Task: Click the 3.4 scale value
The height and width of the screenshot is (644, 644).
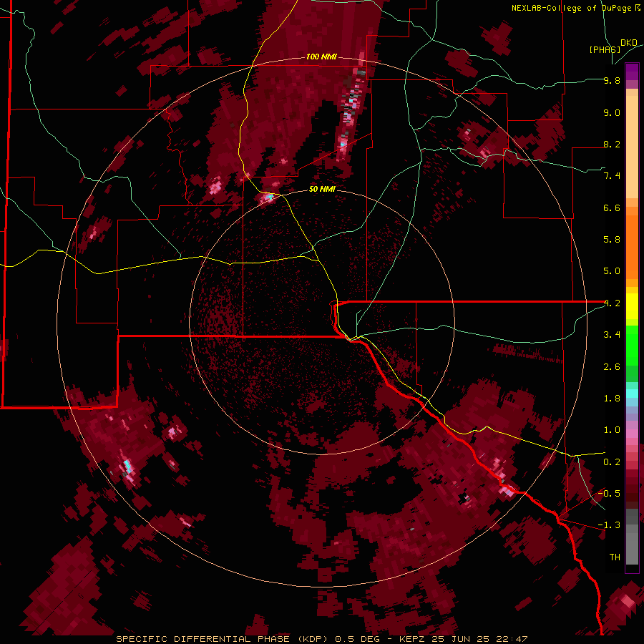Action: click(x=612, y=335)
